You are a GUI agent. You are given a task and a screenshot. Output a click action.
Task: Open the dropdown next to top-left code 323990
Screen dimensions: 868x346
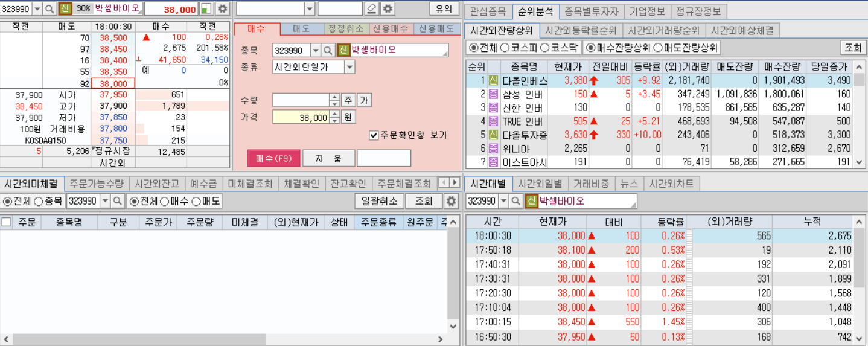point(37,9)
